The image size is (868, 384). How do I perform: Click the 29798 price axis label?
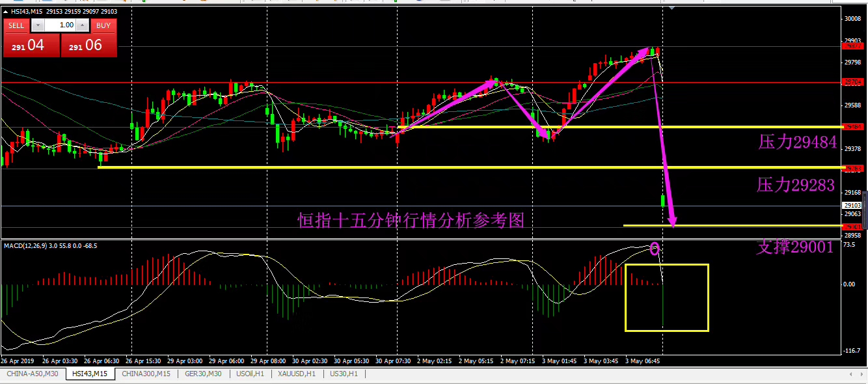pos(852,62)
